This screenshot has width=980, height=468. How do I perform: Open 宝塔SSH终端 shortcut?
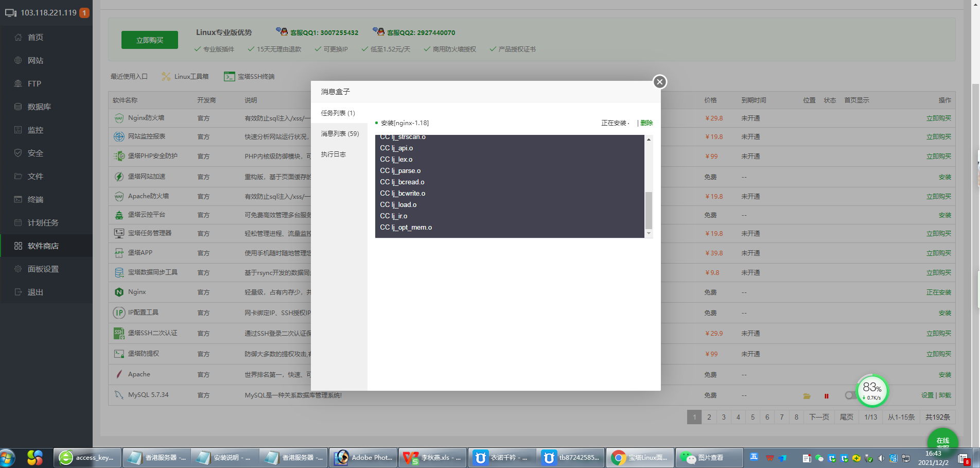coord(249,76)
